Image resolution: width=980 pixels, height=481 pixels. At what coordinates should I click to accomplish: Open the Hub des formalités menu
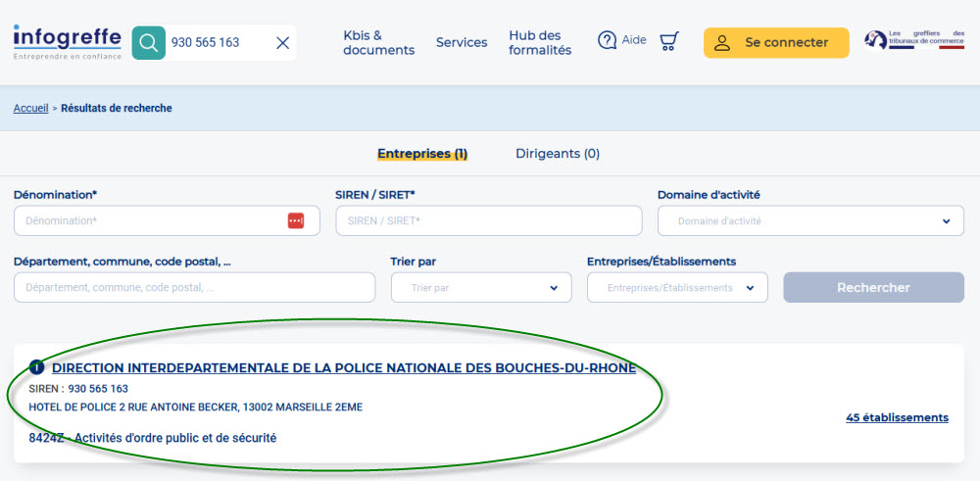tap(540, 43)
